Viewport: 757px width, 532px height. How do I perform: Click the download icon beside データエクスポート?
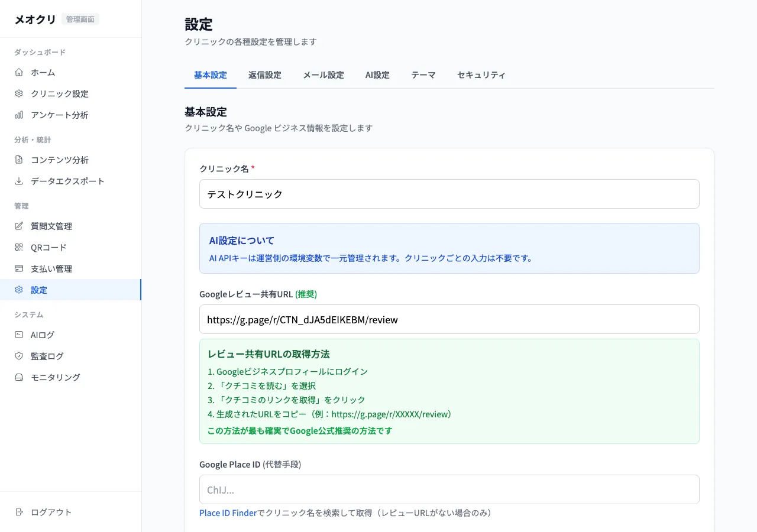[19, 181]
